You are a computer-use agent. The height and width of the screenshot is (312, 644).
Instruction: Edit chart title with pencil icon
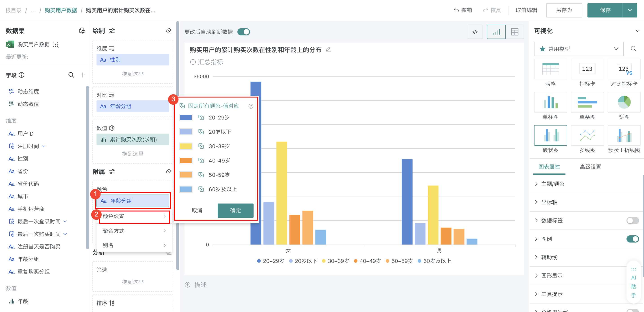(329, 50)
